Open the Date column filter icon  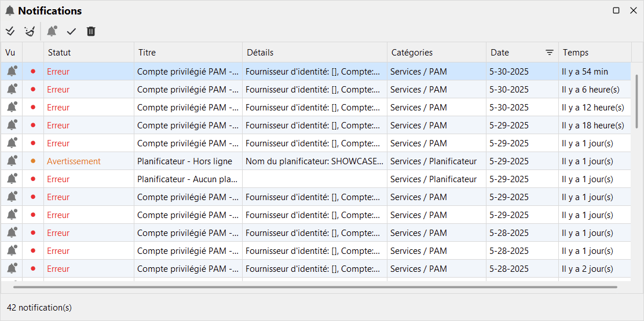click(550, 53)
